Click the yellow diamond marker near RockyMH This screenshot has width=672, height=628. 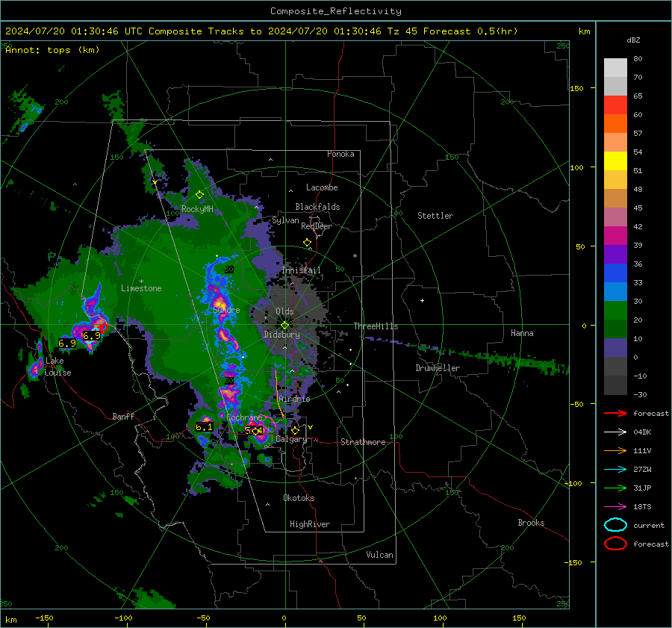pyautogui.click(x=199, y=195)
